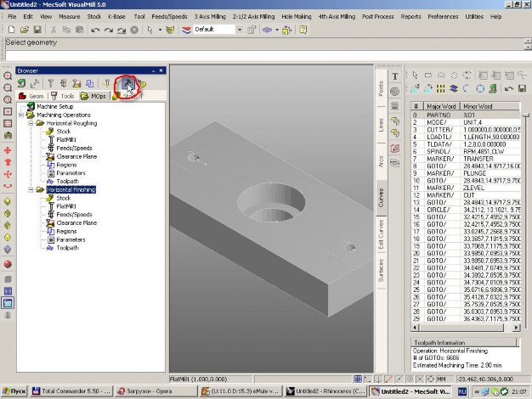Click the post process hammer icon in Browser
The width and height of the screenshot is (532, 399).
coord(128,83)
